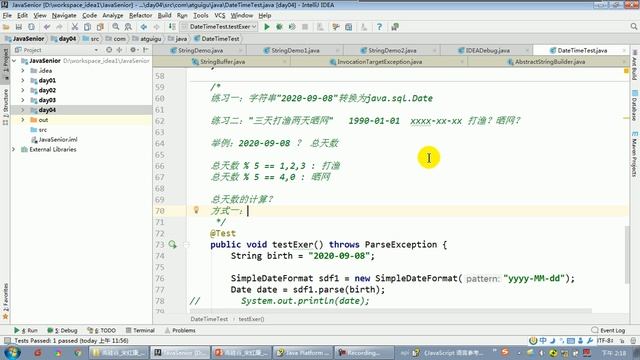
Task: Click the Project Structure toolbar icon
Action: 349,27
